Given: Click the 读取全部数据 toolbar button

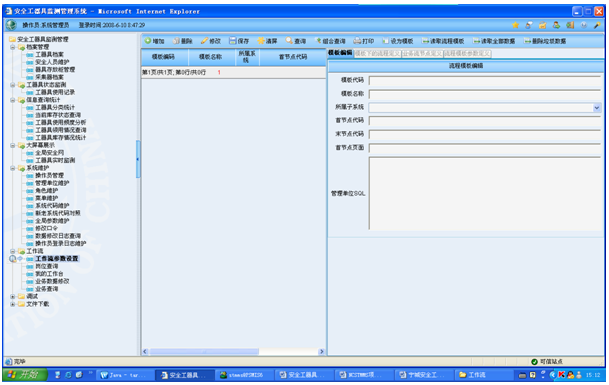Looking at the screenshot, I should click(x=494, y=41).
